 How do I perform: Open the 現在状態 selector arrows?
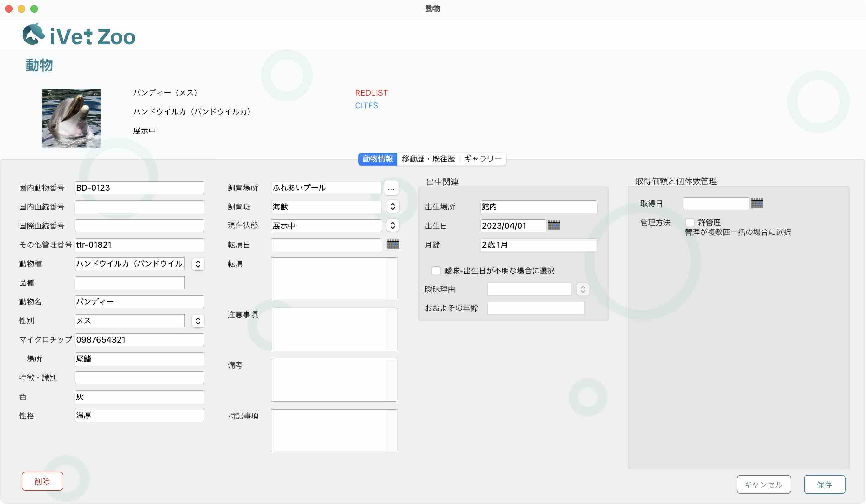pos(392,225)
